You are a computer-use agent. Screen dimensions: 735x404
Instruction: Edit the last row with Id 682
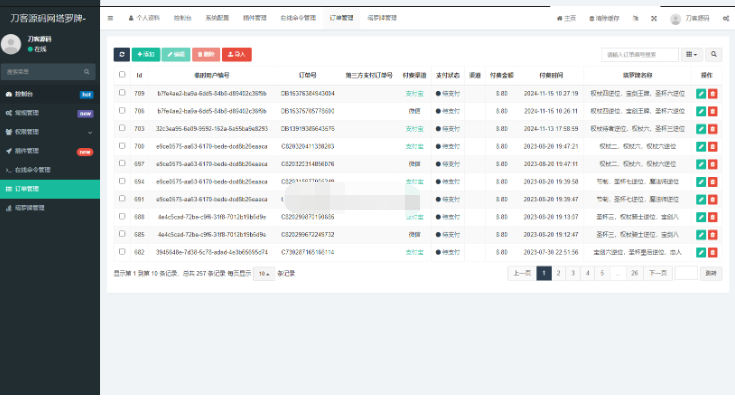(x=701, y=252)
